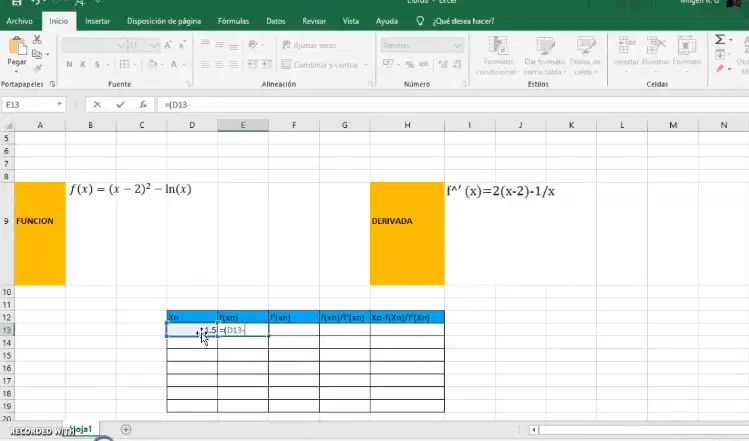Toggle Combinar y centrar merge

coord(320,65)
